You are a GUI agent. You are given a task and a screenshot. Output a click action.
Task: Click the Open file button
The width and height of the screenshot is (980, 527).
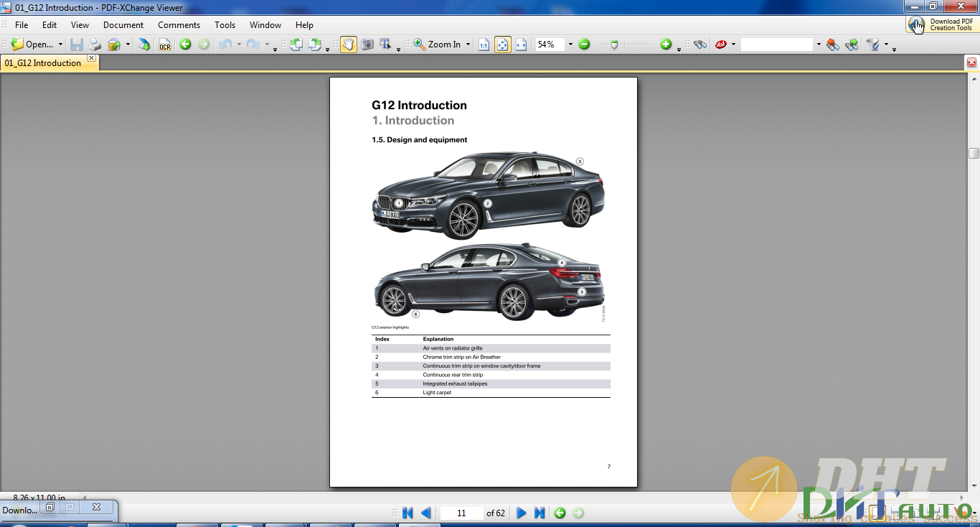pos(32,45)
